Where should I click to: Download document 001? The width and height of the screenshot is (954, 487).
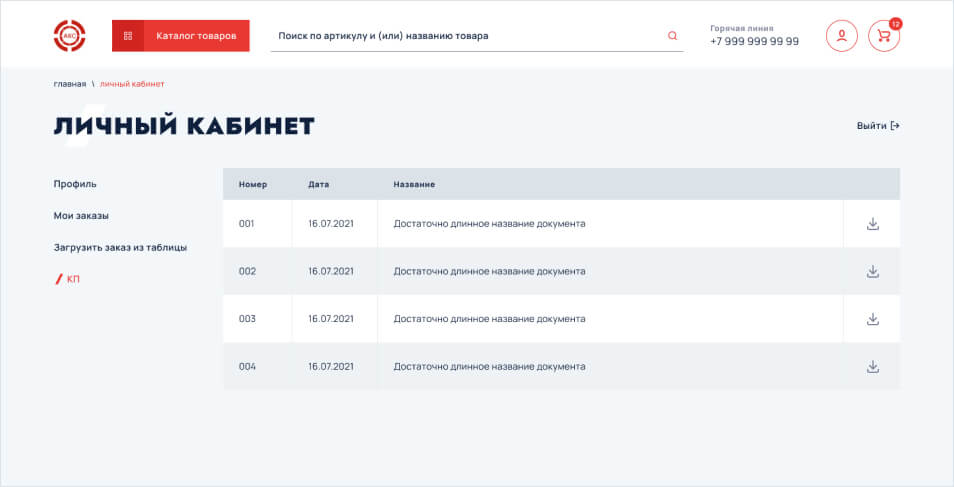872,224
